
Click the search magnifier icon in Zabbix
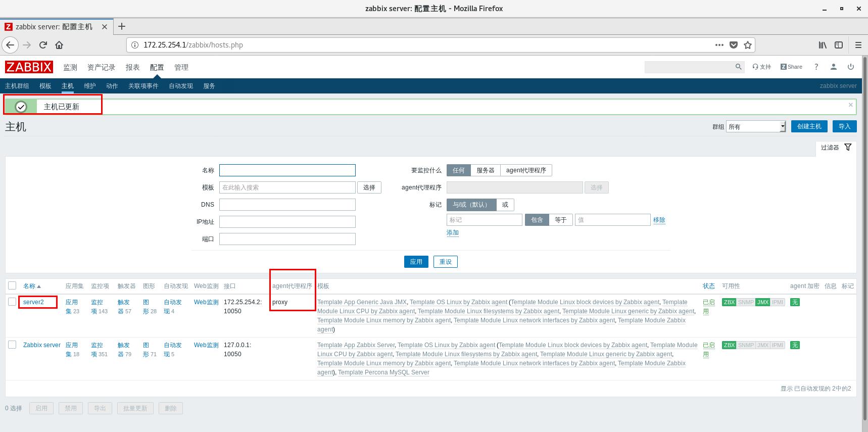(738, 67)
